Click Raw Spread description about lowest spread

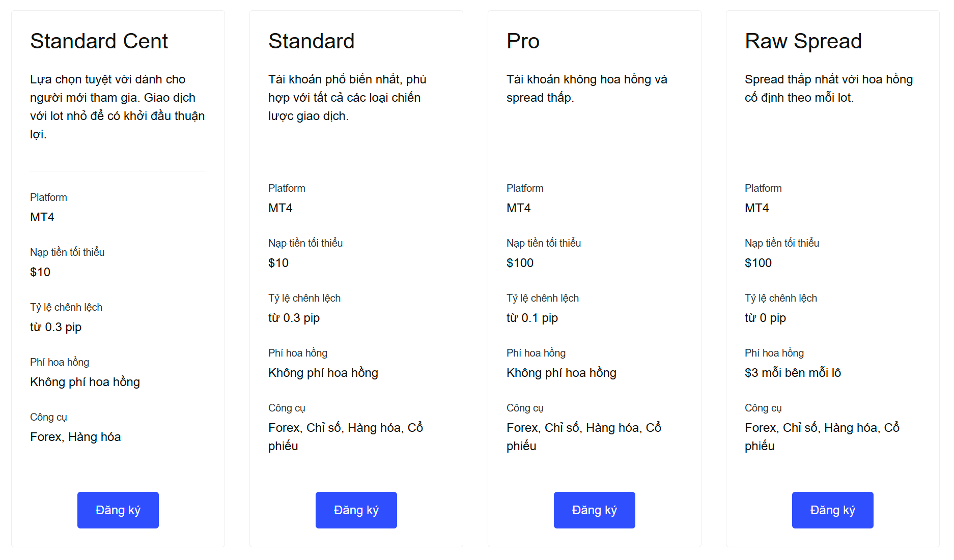pyautogui.click(x=829, y=89)
